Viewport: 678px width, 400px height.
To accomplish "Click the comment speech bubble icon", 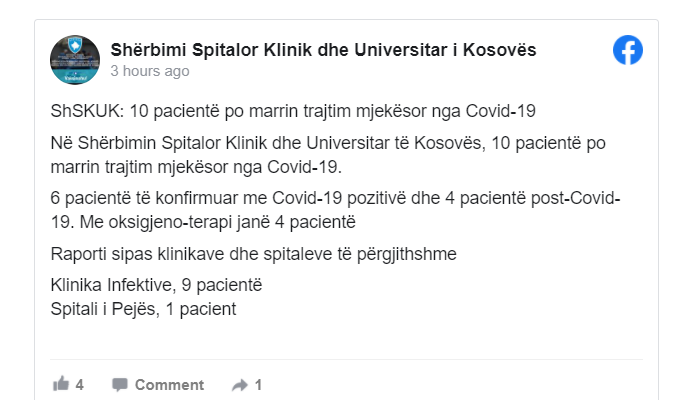I will pos(120,384).
